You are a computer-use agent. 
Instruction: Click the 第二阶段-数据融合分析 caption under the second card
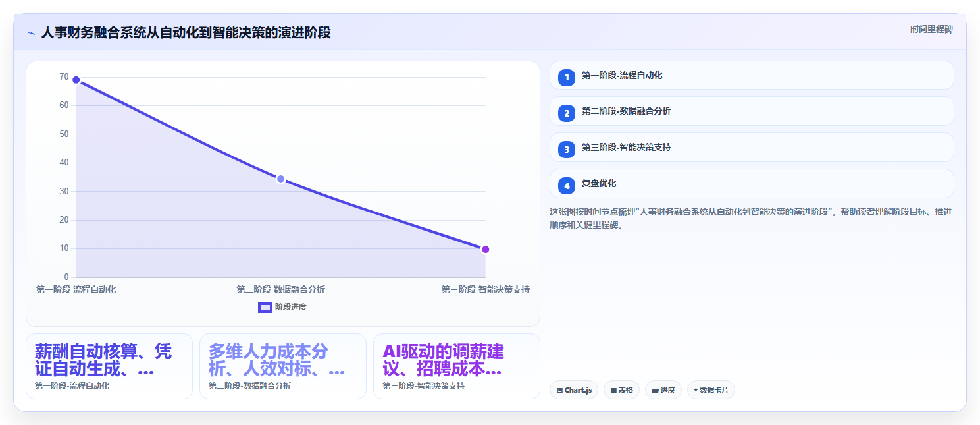[x=250, y=386]
